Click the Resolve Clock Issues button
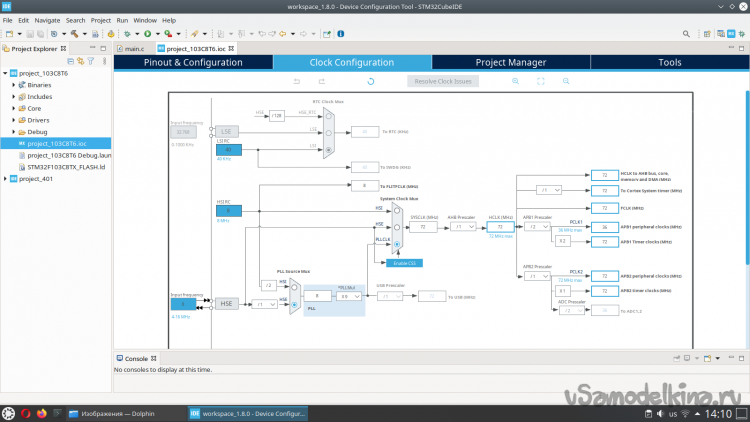Image resolution: width=750 pixels, height=422 pixels. [442, 81]
